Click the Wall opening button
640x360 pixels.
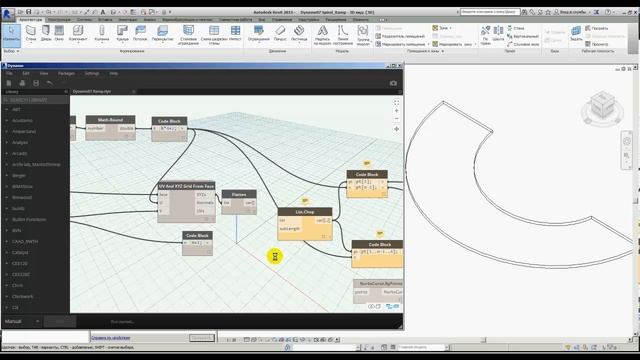point(516,29)
